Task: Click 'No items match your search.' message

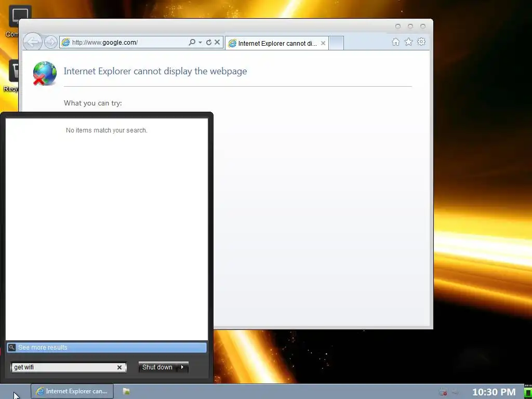Action: (x=107, y=130)
